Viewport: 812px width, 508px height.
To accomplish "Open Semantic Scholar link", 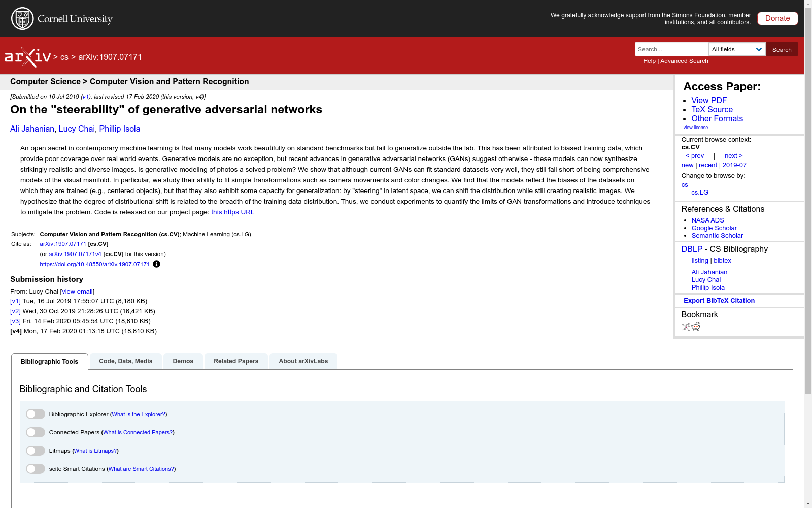I will click(717, 236).
